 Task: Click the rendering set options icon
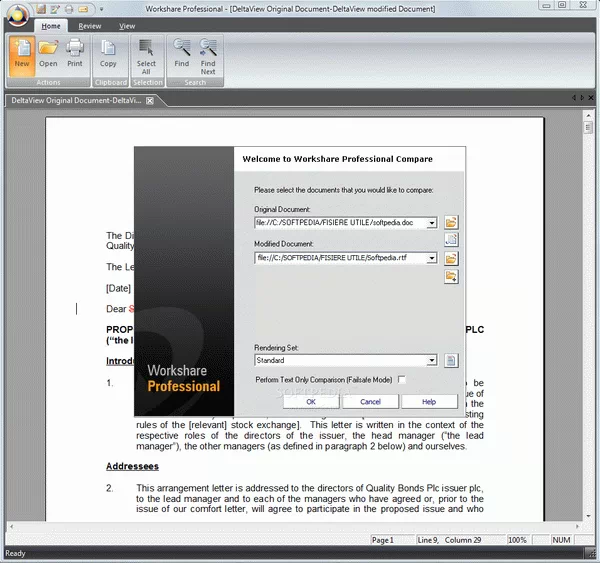coord(451,360)
